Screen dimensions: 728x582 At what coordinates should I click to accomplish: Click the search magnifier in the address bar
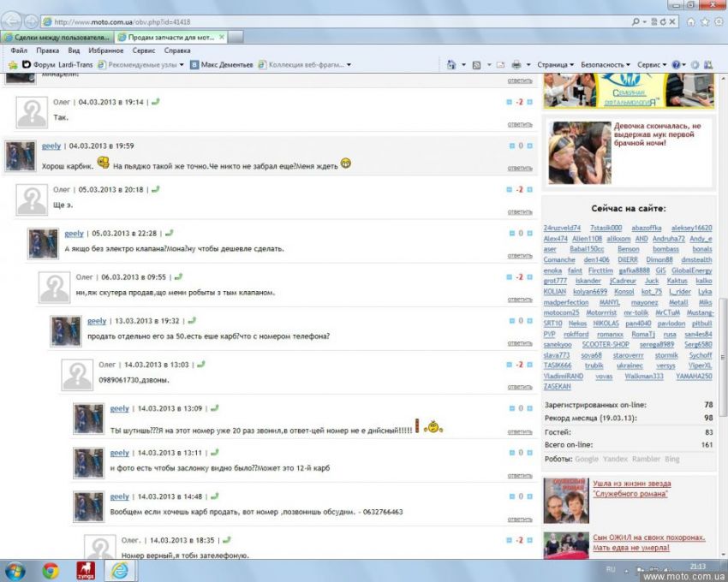click(636, 21)
